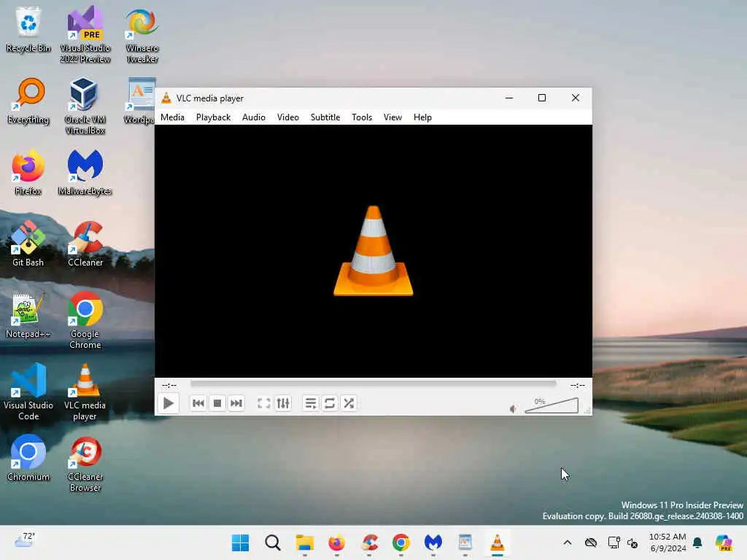Open CCleaner from the taskbar
This screenshot has width=747, height=560.
(x=369, y=542)
